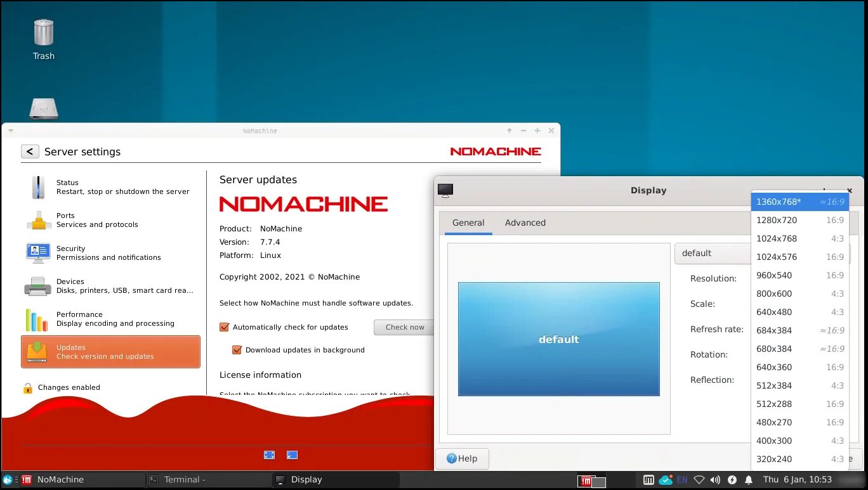The image size is (868, 490).
Task: Click the Display window monitor icon
Action: coord(445,190)
